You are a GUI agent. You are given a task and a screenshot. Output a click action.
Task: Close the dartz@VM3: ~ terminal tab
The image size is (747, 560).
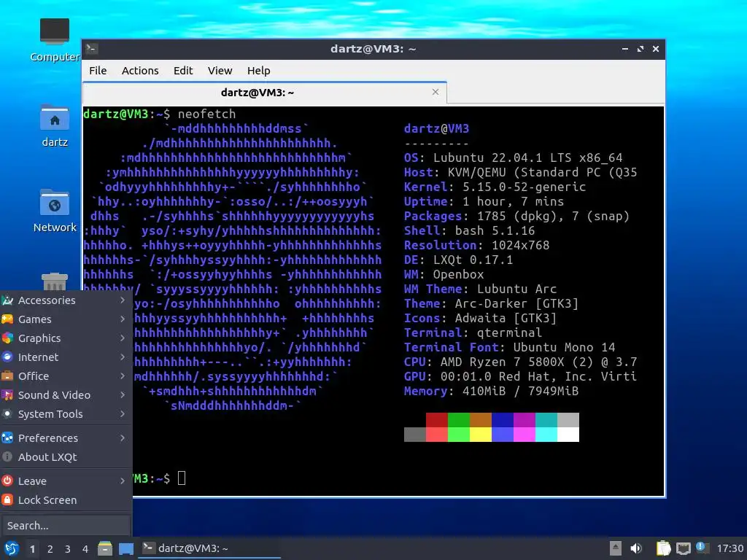coord(435,92)
